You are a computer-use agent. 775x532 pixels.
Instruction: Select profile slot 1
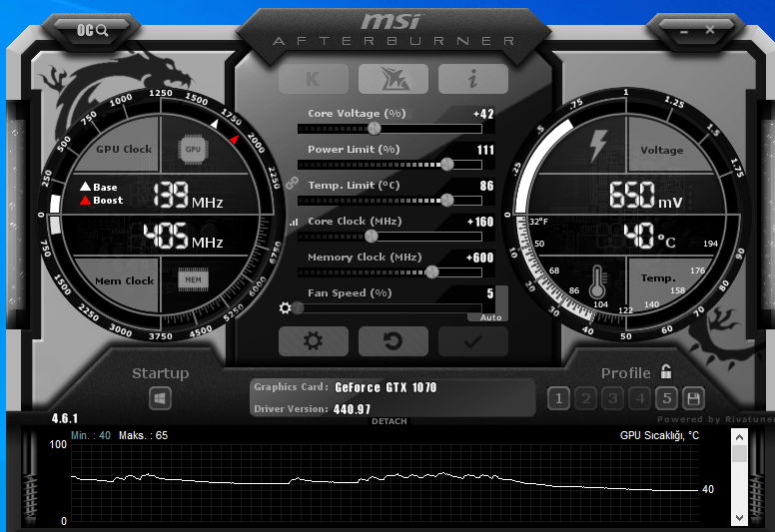[x=559, y=398]
